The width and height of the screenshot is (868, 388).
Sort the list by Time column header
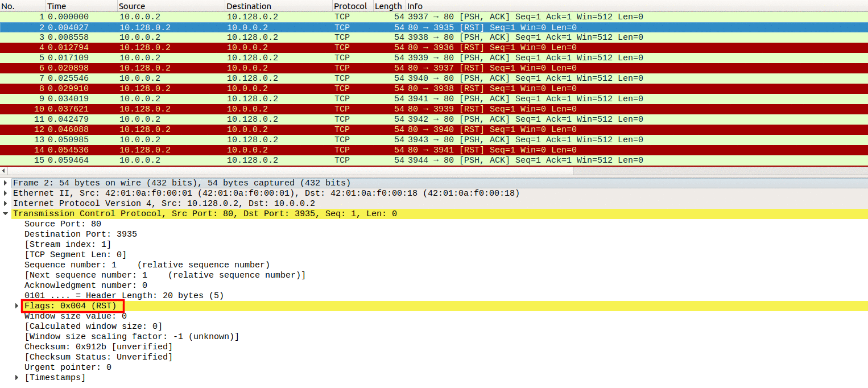tap(81, 6)
